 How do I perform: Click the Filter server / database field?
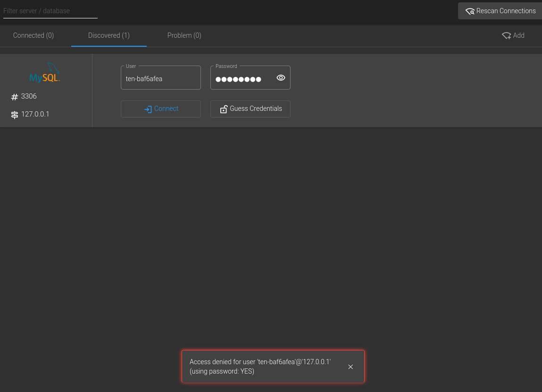tap(50, 11)
